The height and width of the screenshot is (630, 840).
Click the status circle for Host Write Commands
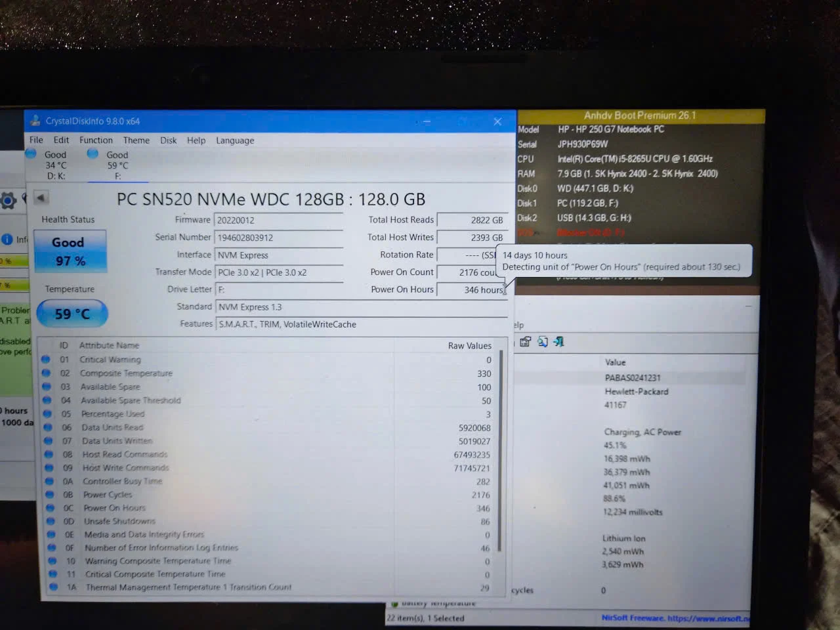(49, 467)
